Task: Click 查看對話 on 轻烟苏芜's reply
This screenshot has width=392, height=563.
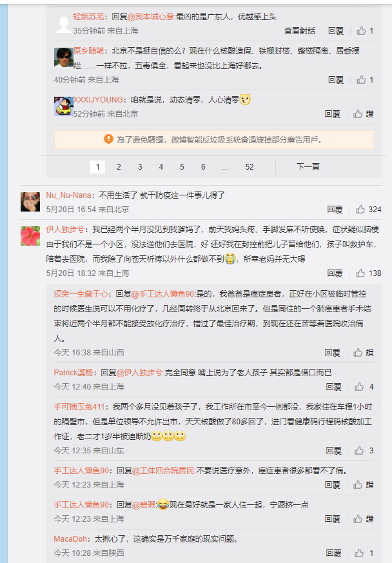Action: pyautogui.click(x=299, y=31)
